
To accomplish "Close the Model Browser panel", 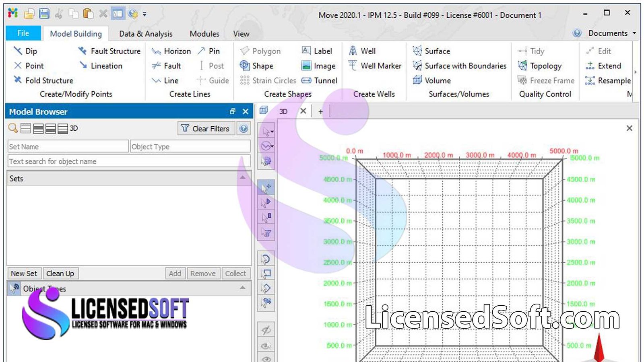I will pos(246,111).
